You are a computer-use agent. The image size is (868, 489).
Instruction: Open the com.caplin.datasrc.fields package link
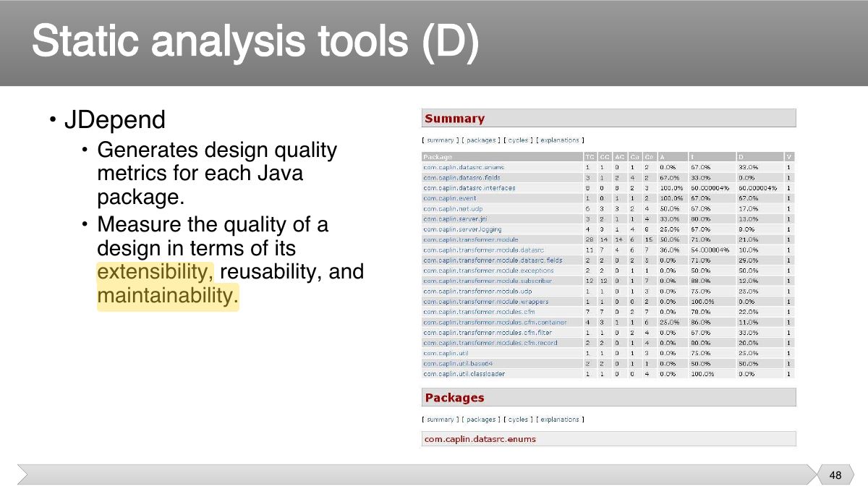click(461, 177)
